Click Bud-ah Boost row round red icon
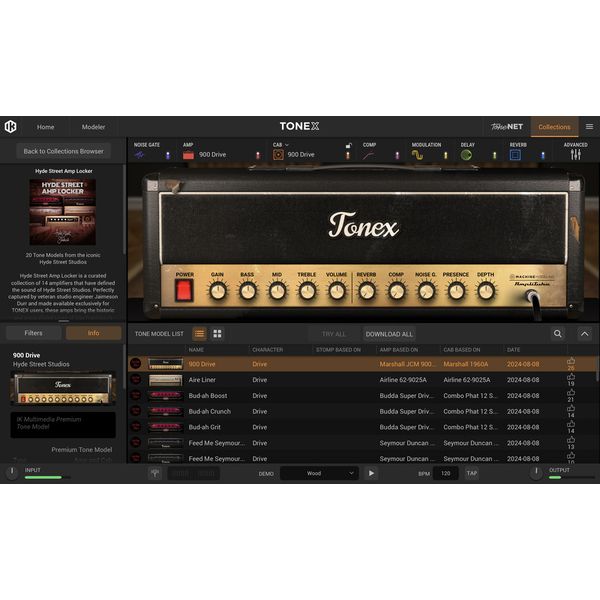 pos(135,395)
